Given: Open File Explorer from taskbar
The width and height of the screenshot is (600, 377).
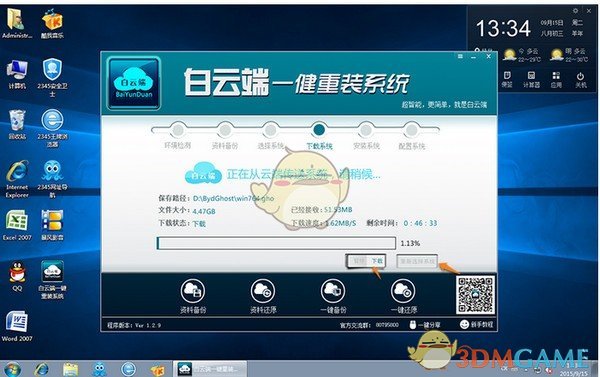Looking at the screenshot, I should tap(70, 369).
